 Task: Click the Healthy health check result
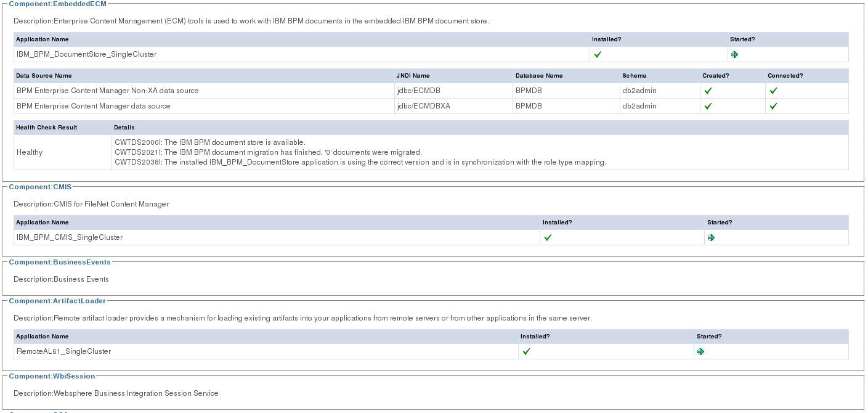(30, 152)
